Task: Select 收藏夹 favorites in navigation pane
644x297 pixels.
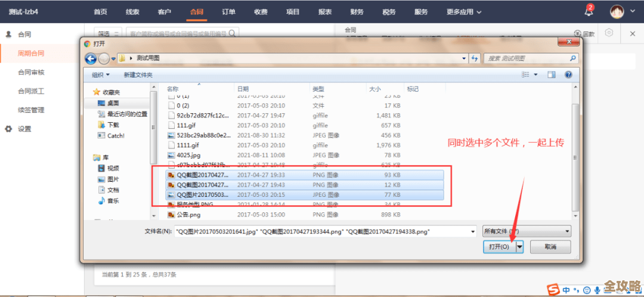Action: pyautogui.click(x=107, y=92)
